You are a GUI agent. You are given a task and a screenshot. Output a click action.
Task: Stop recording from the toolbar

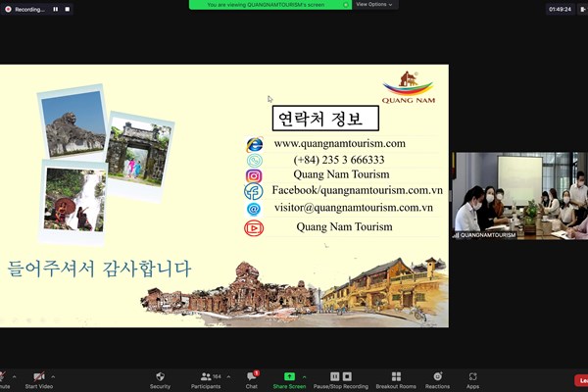pos(347,376)
